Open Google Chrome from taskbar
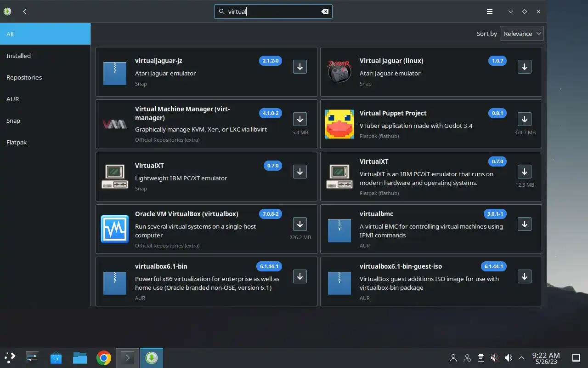The width and height of the screenshot is (588, 368). [104, 357]
